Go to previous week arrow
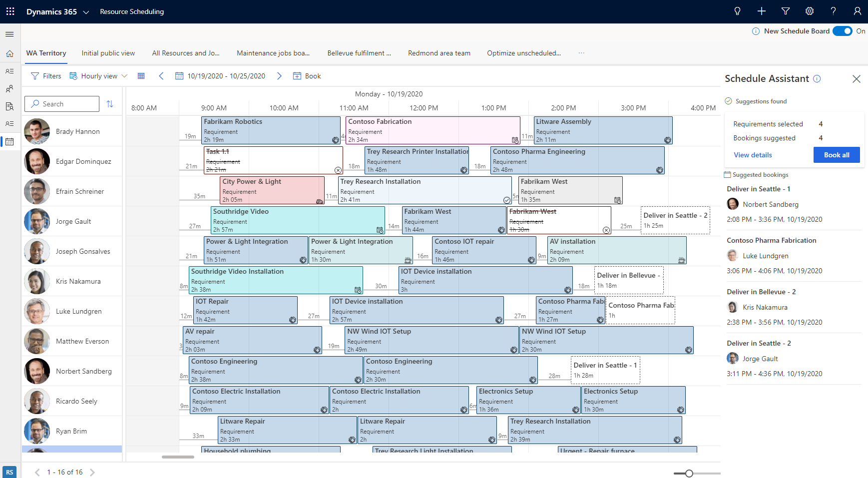This screenshot has width=868, height=478. click(161, 76)
